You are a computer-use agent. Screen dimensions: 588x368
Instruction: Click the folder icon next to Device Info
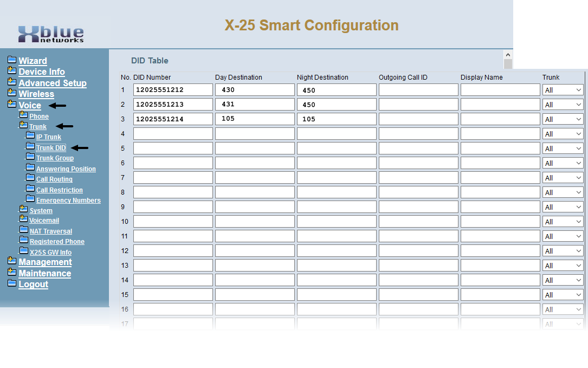12,70
